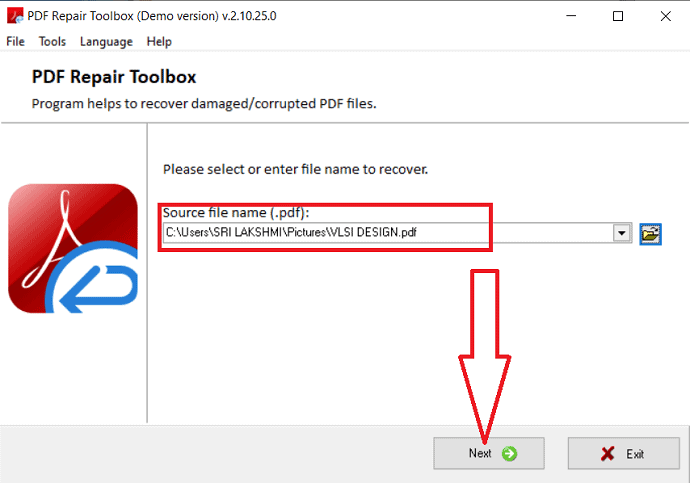Click the "Please select or enter file name" text

[x=295, y=170]
